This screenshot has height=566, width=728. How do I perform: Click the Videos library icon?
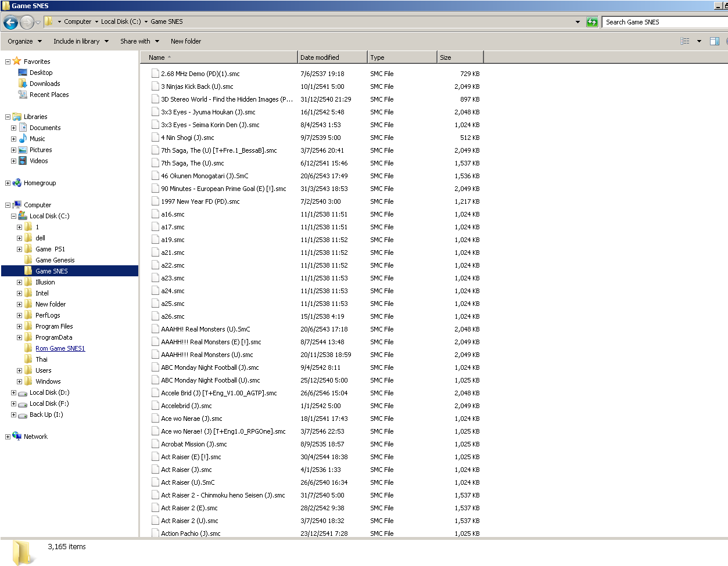pyautogui.click(x=23, y=161)
